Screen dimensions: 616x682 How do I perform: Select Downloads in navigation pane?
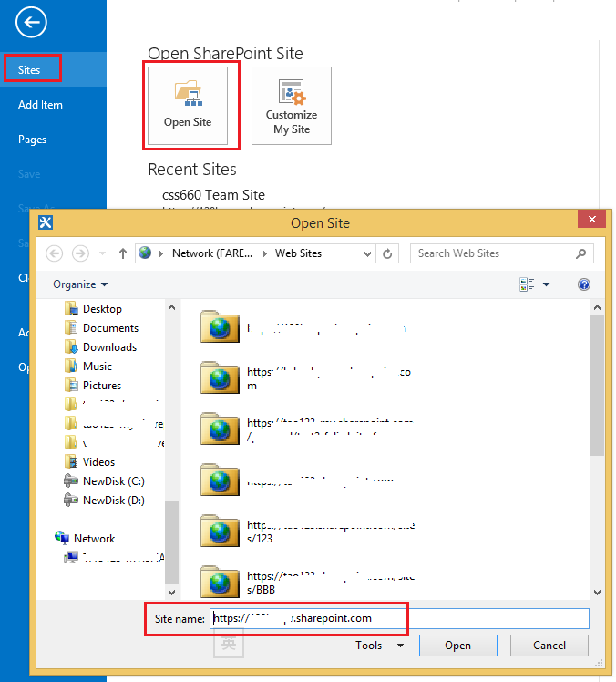(x=109, y=347)
